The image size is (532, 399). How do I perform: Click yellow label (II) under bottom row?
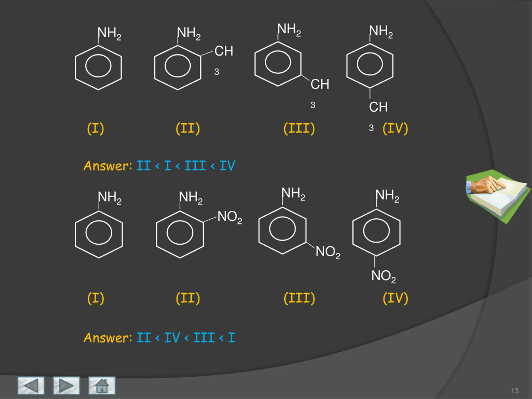point(188,298)
